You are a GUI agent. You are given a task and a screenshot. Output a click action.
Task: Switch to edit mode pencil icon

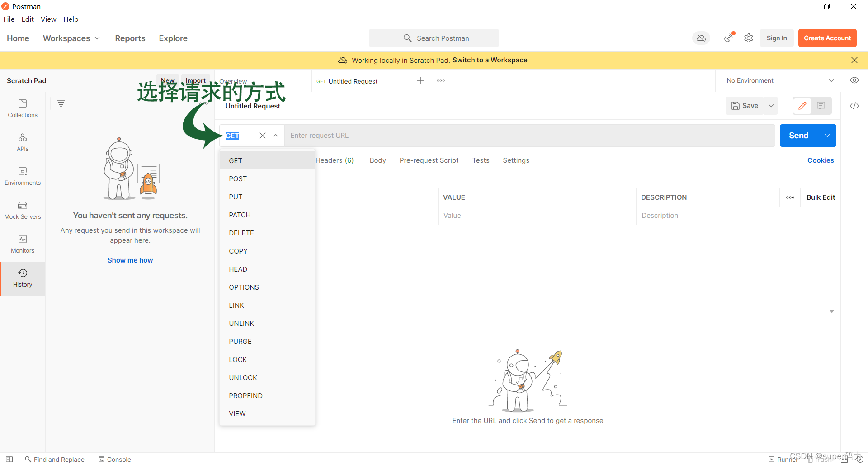point(802,106)
